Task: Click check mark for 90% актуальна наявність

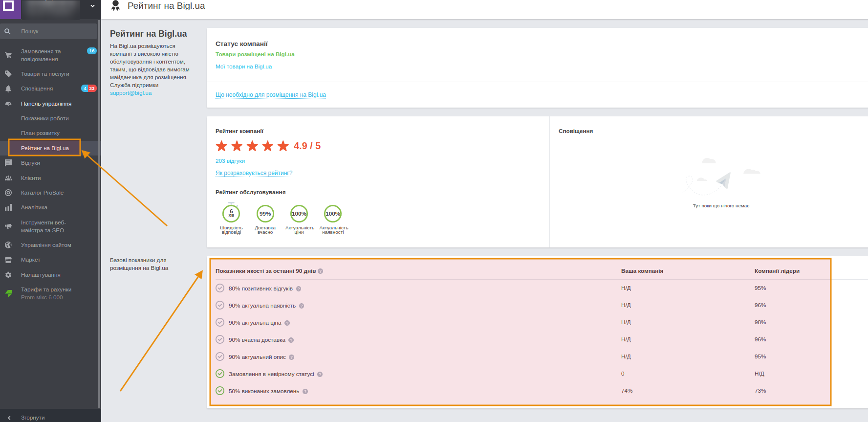Action: 220,305
